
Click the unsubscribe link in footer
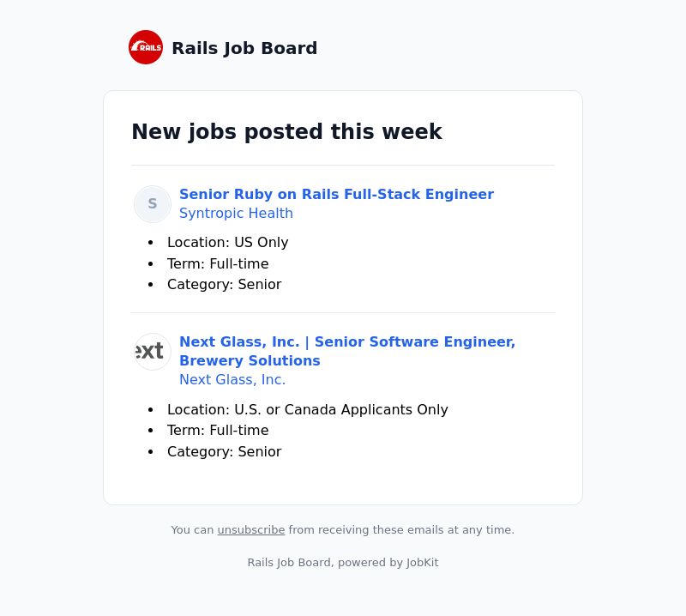[x=251, y=529]
